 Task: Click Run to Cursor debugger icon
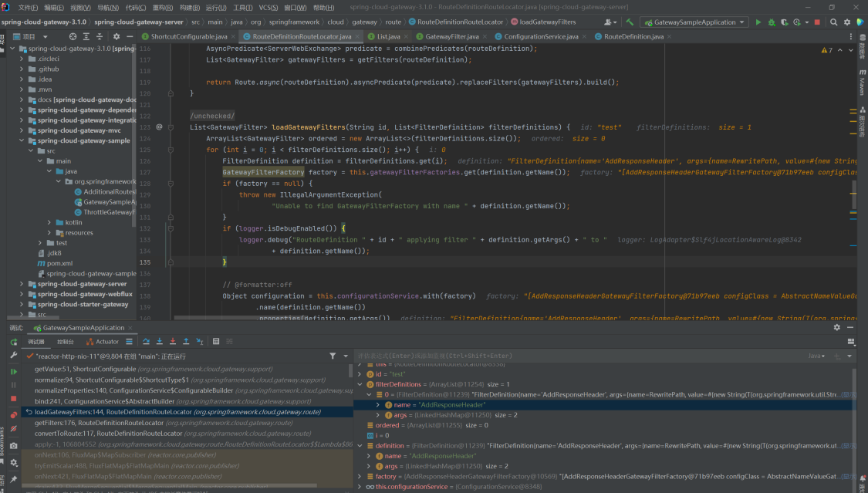tap(200, 341)
